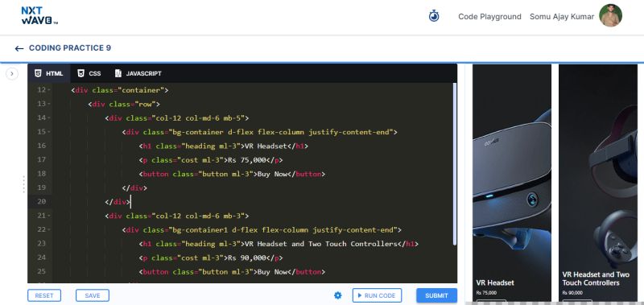Click the NxtWave logo
The height and width of the screenshot is (305, 644).
pos(39,15)
